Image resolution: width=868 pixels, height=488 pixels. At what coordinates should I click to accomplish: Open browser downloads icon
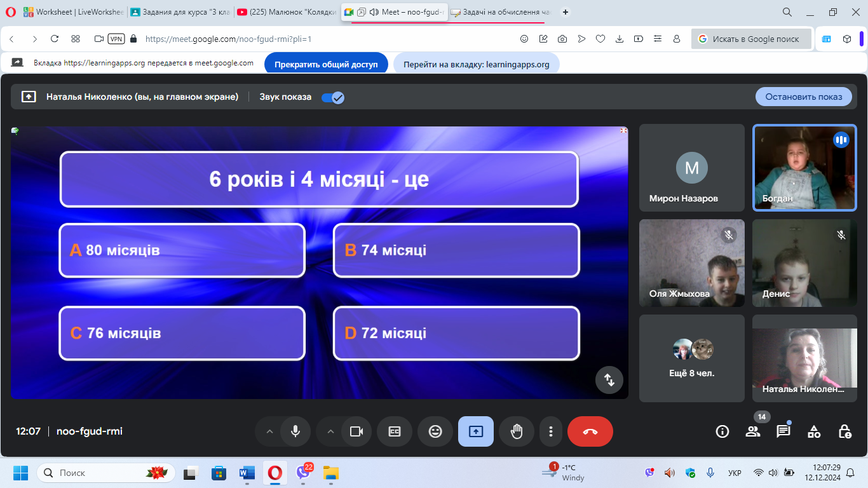point(620,39)
